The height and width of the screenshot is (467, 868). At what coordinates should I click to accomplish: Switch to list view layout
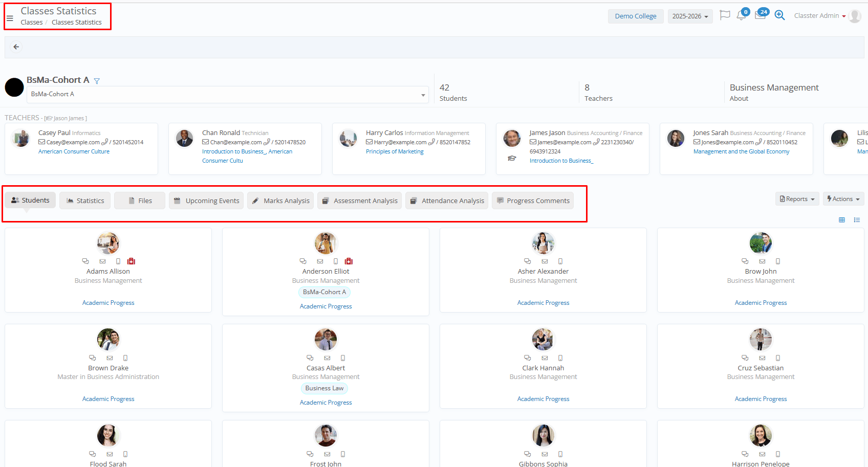click(x=857, y=220)
